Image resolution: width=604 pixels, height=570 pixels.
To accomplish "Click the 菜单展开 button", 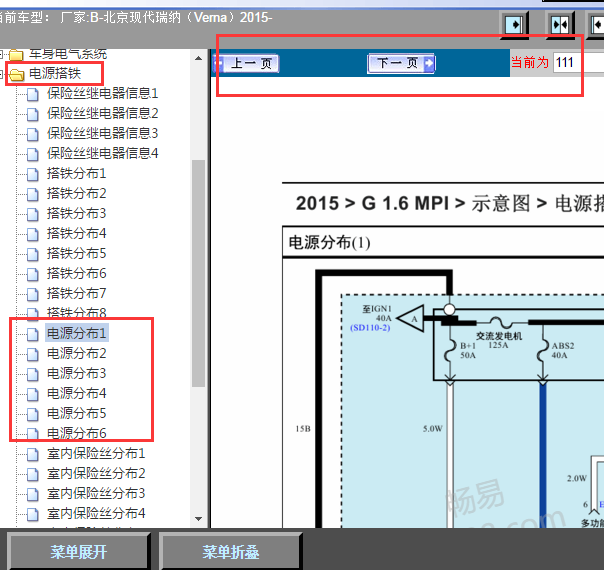I will (x=79, y=552).
